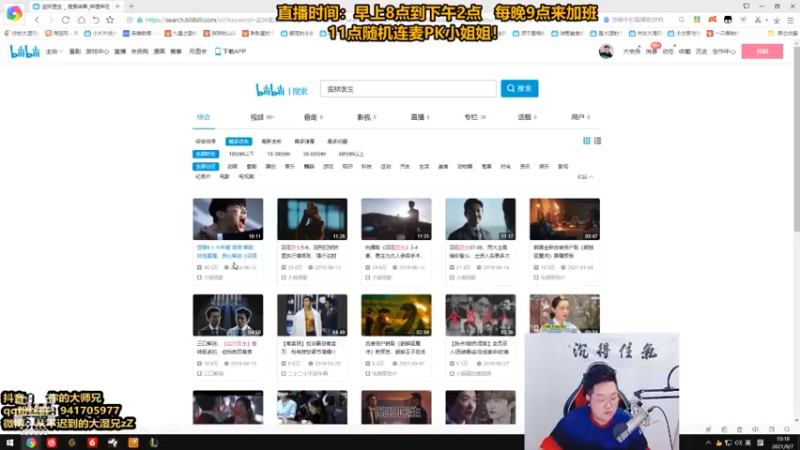The height and width of the screenshot is (450, 800).
Task: Select the 全部分区 category filter
Action: click(206, 166)
